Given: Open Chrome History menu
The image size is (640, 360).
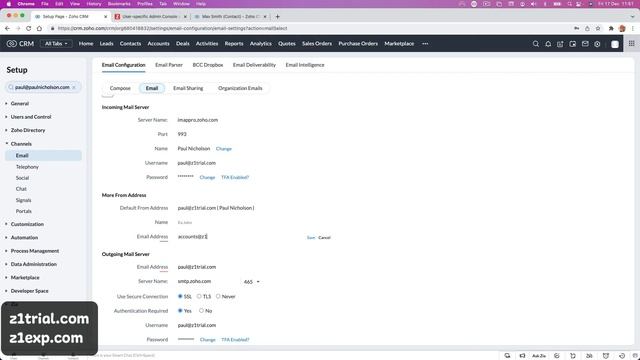Looking at the screenshot, I should coord(93,4).
